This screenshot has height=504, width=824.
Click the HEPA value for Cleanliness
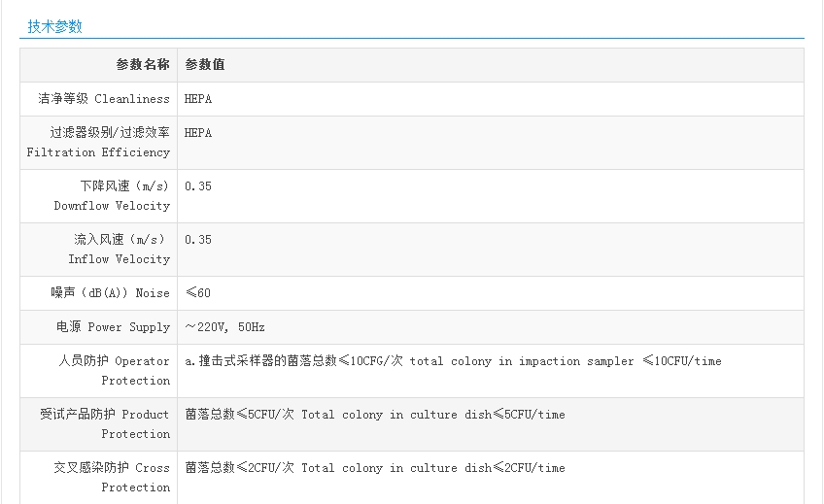tap(198, 99)
